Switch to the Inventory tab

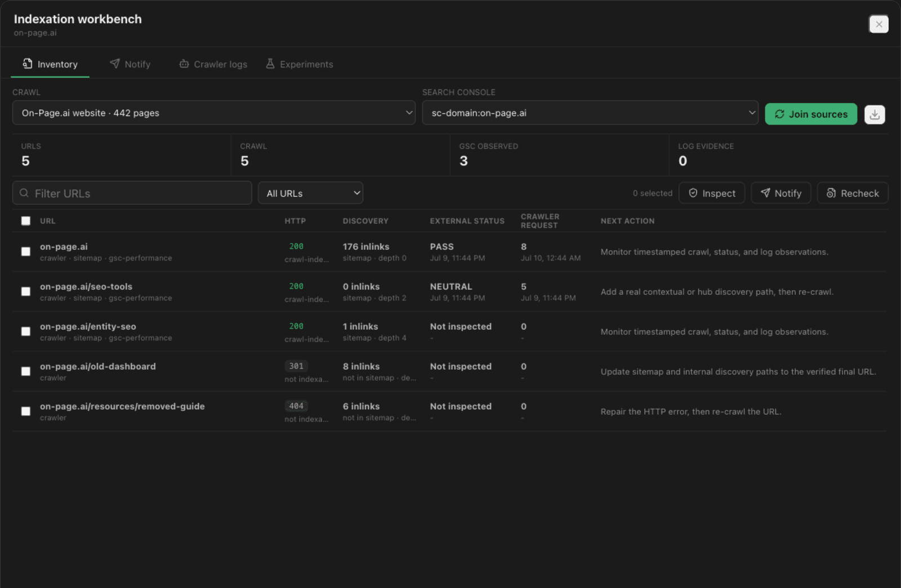click(50, 64)
